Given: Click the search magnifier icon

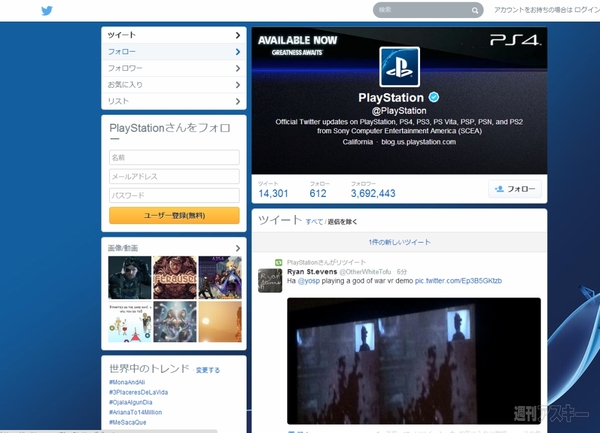Looking at the screenshot, I should click(x=474, y=10).
